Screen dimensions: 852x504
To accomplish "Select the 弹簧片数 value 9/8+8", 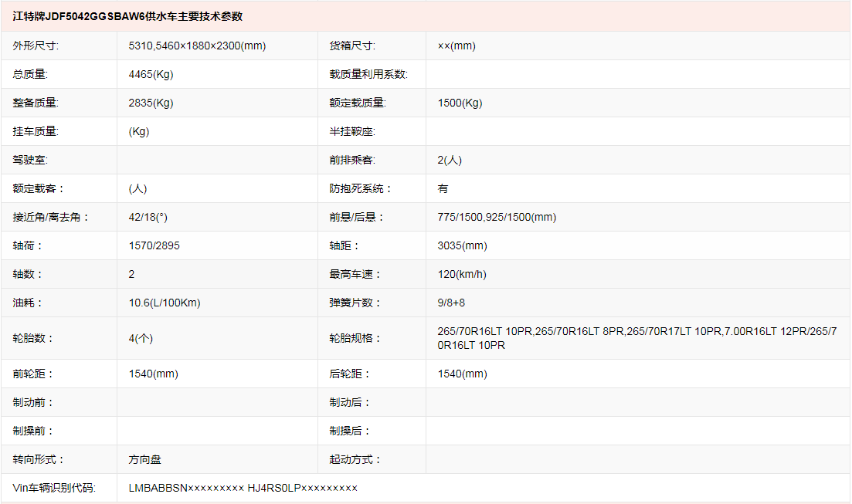I will point(451,303).
